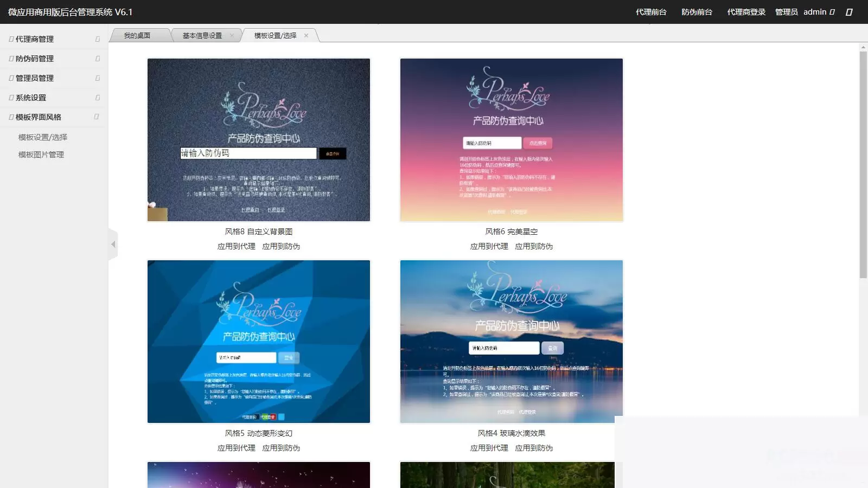Image resolution: width=868 pixels, height=488 pixels.
Task: Click the 风格8 自定义背景图 caption
Action: [259, 232]
